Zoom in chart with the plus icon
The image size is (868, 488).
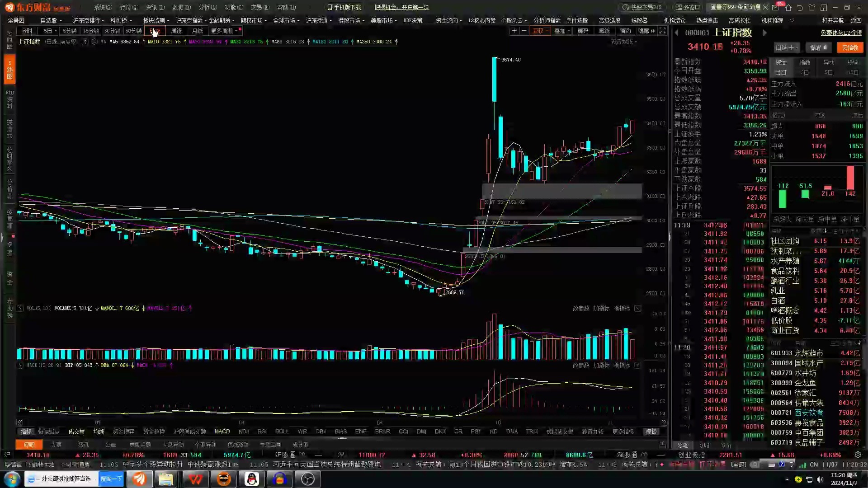[x=514, y=31]
